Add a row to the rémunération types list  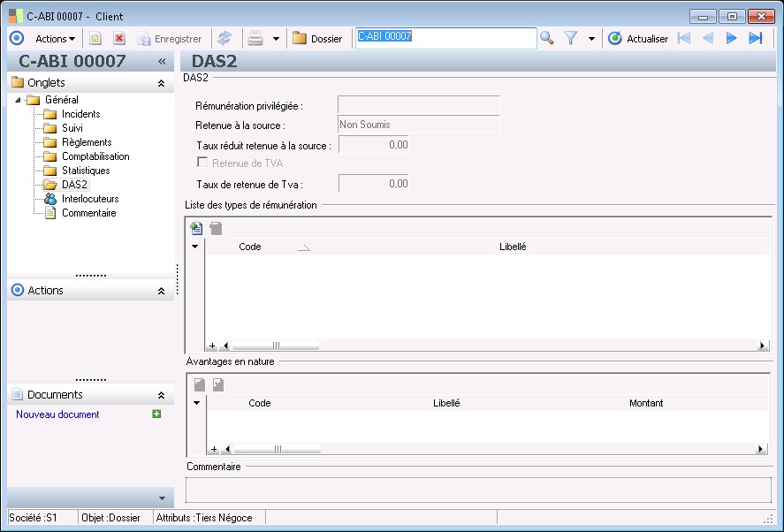[196, 228]
